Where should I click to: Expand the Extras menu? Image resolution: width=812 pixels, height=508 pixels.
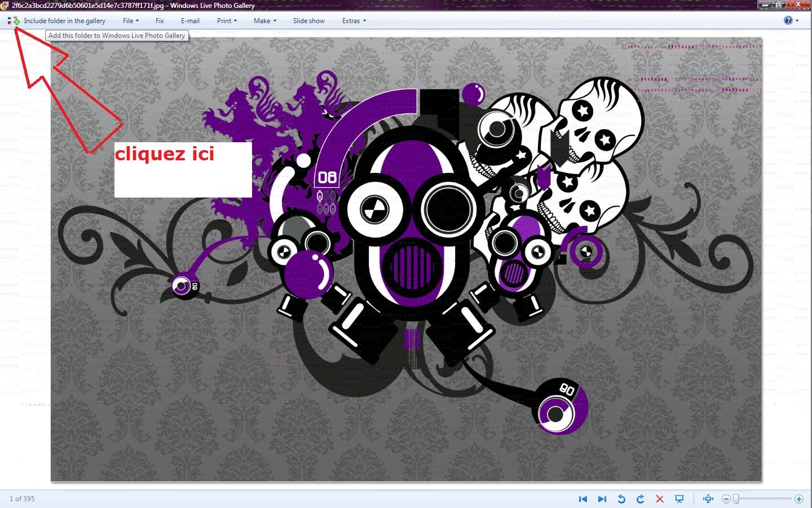[x=354, y=21]
